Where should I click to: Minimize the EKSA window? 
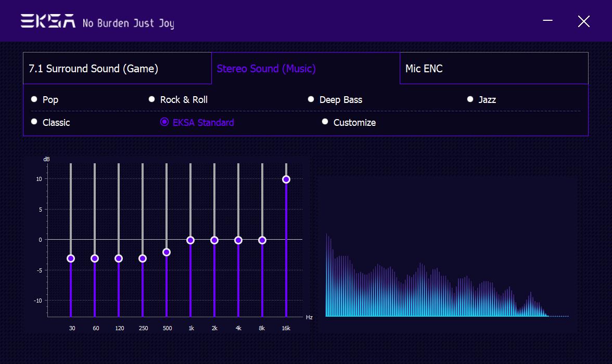[x=547, y=21]
